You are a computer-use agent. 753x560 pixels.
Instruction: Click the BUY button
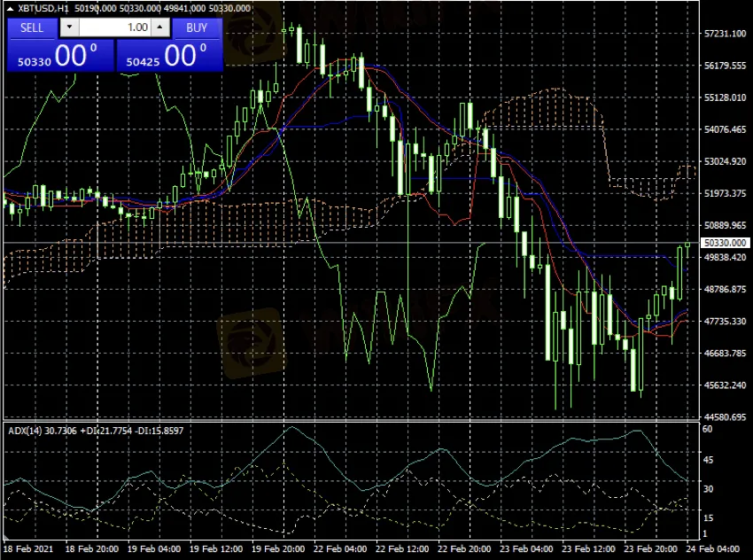click(x=197, y=27)
